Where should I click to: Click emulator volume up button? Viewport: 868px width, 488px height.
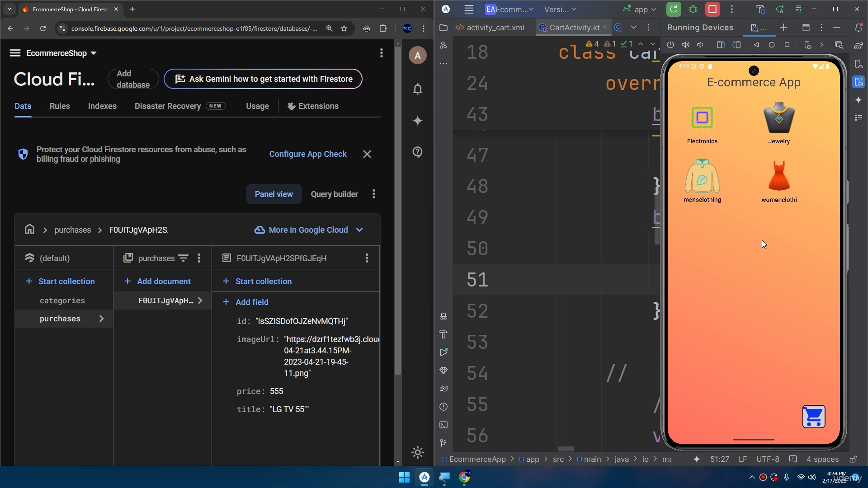[686, 45]
